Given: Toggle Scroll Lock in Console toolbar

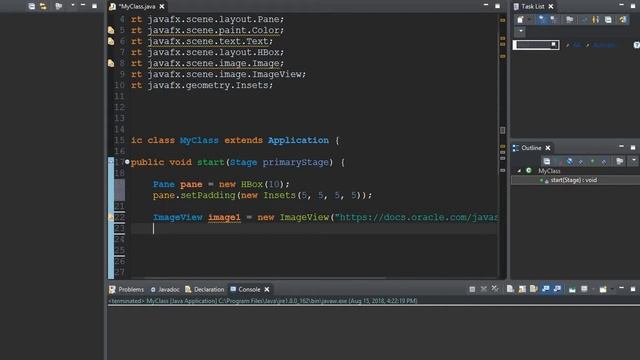Looking at the screenshot, I should pos(522,289).
